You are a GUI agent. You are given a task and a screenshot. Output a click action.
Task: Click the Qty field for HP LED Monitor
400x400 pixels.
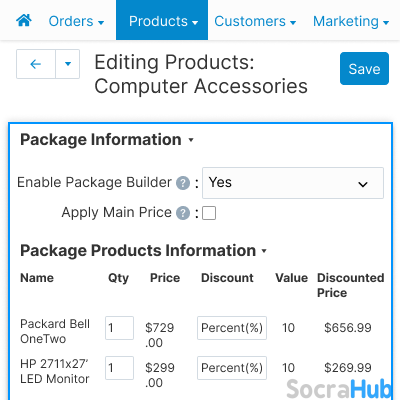[119, 368]
